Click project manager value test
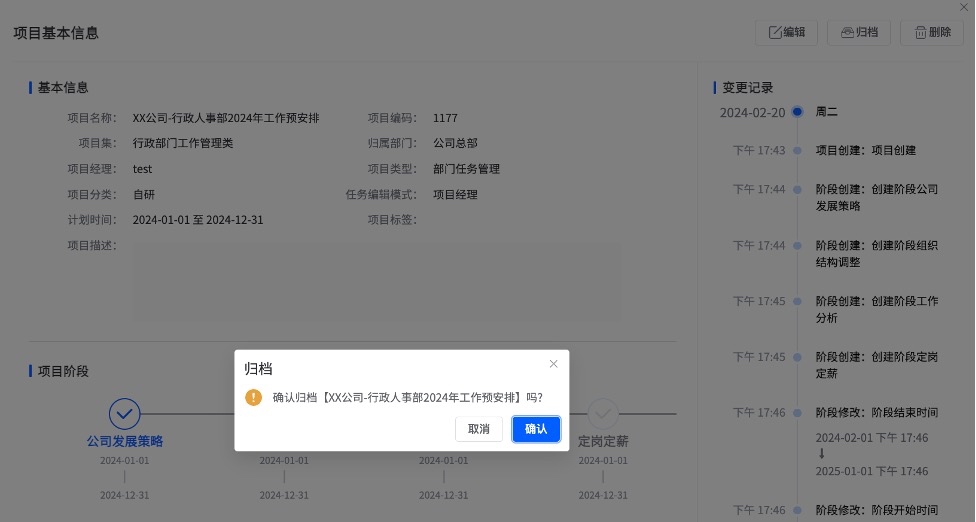The width and height of the screenshot is (976, 522). pyautogui.click(x=142, y=169)
